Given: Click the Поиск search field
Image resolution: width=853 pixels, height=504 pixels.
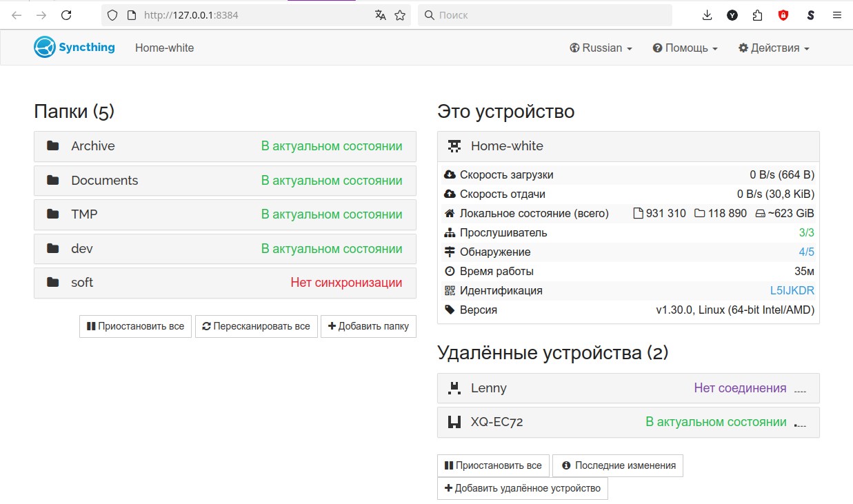Looking at the screenshot, I should pyautogui.click(x=545, y=15).
